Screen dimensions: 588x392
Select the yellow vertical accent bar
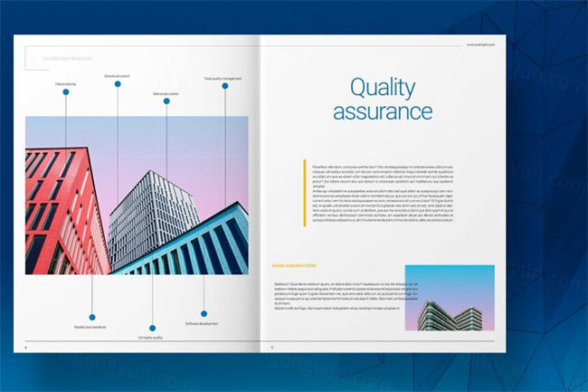click(305, 192)
